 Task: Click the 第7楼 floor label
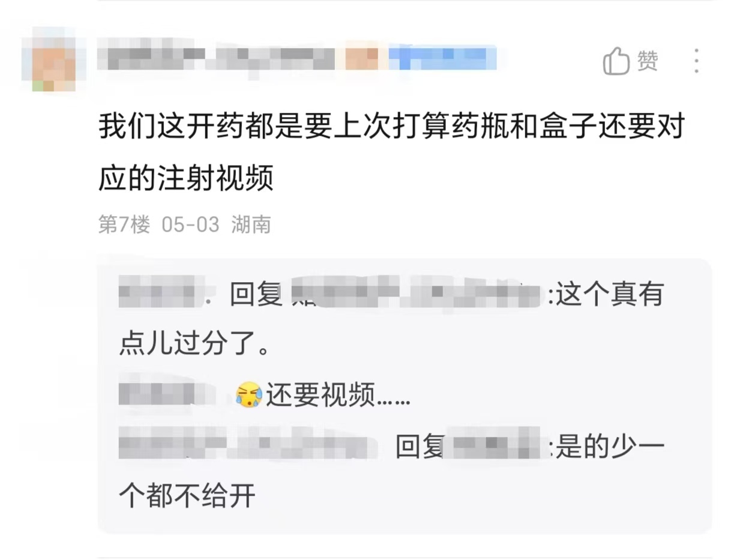[124, 225]
